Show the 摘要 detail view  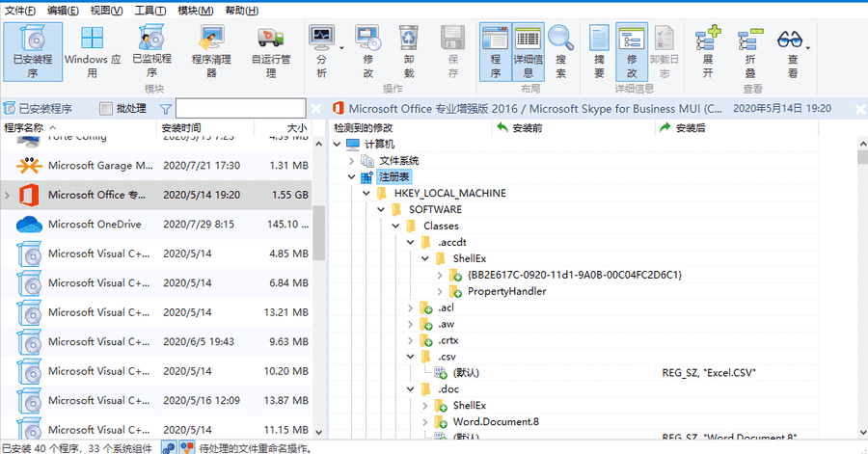599,52
